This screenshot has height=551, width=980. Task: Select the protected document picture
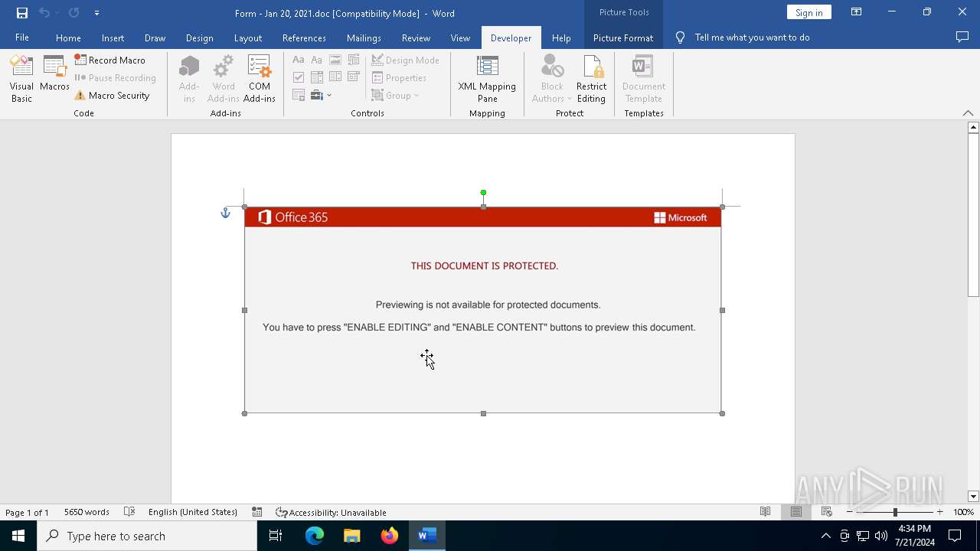[x=483, y=310]
